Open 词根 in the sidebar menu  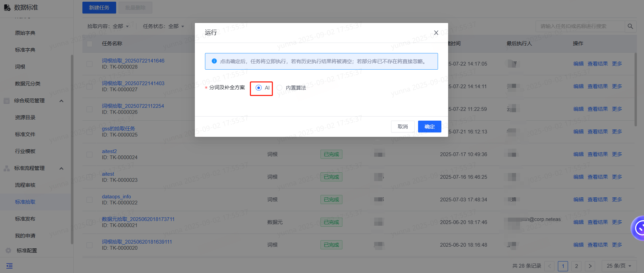(20, 67)
